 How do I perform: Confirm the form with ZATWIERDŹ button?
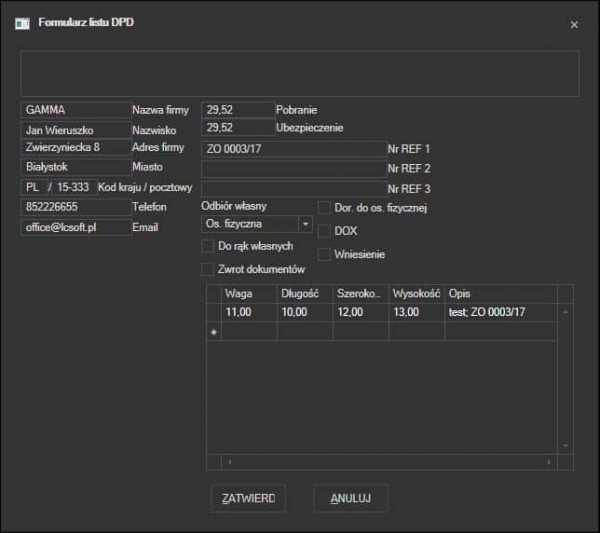tap(248, 499)
